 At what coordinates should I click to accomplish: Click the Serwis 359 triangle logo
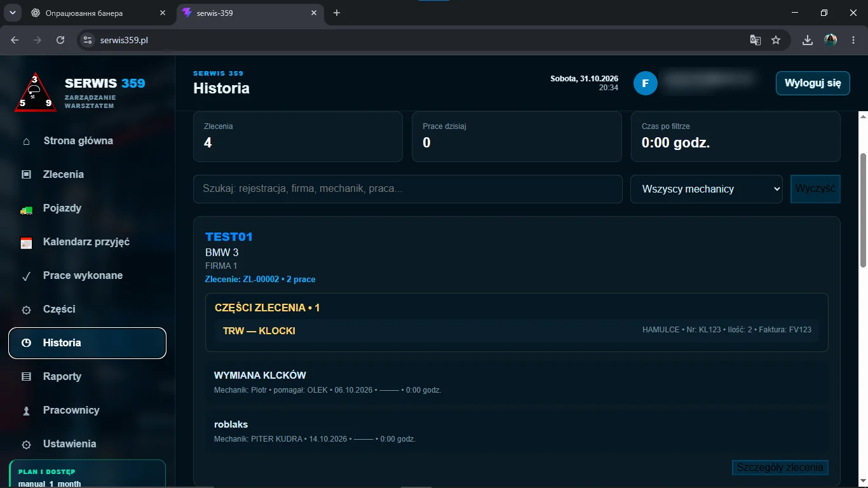point(36,92)
